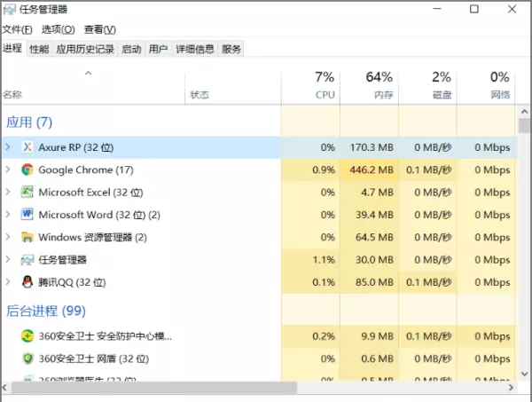
Task: Select the Google Chrome (17) row name
Action: coord(86,169)
